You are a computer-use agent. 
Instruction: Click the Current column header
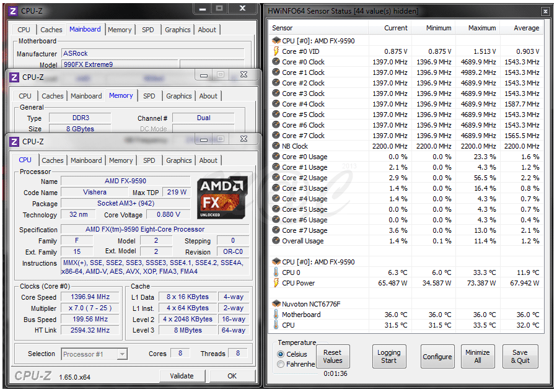coord(390,28)
